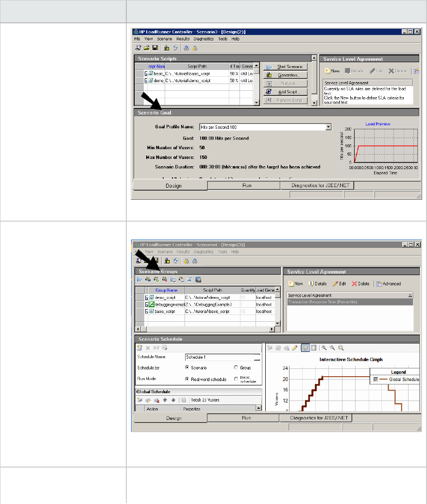Click sort arrow on Service Level Agreement column header
Screen dimensions: 427x504
[410, 295]
